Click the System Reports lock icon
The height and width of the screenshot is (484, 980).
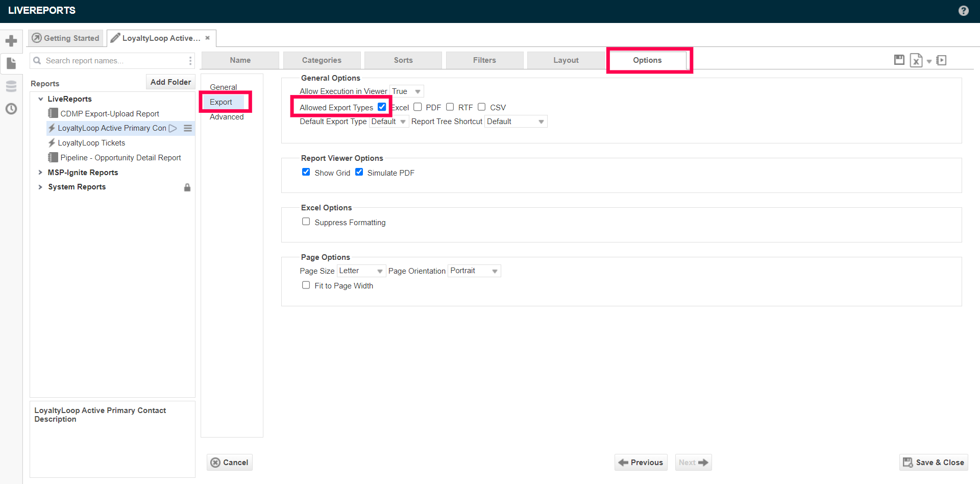click(x=187, y=187)
